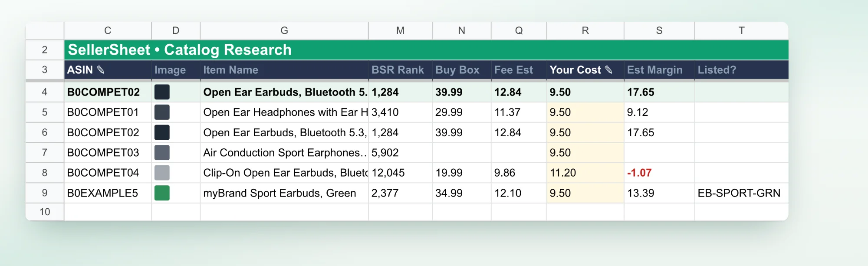Select column R header
Viewport: 868px width, 266px height.
point(585,30)
